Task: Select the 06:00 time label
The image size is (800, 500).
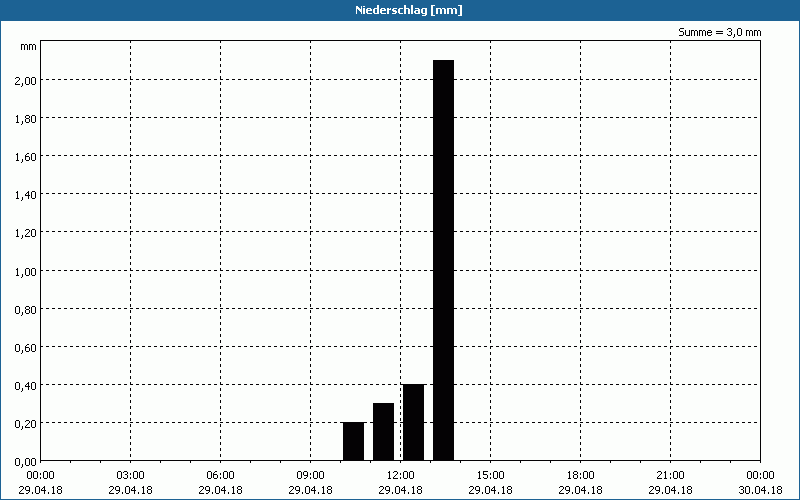Action: (220, 476)
